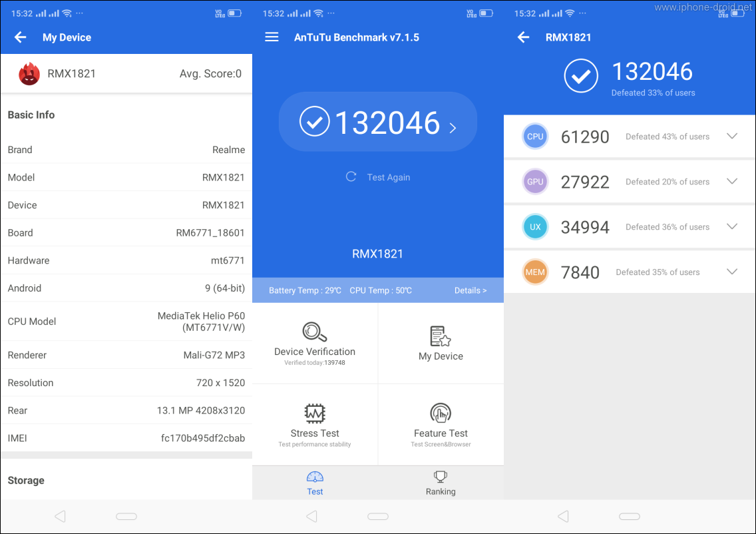
Task: Open the My Device document icon
Action: click(x=440, y=336)
